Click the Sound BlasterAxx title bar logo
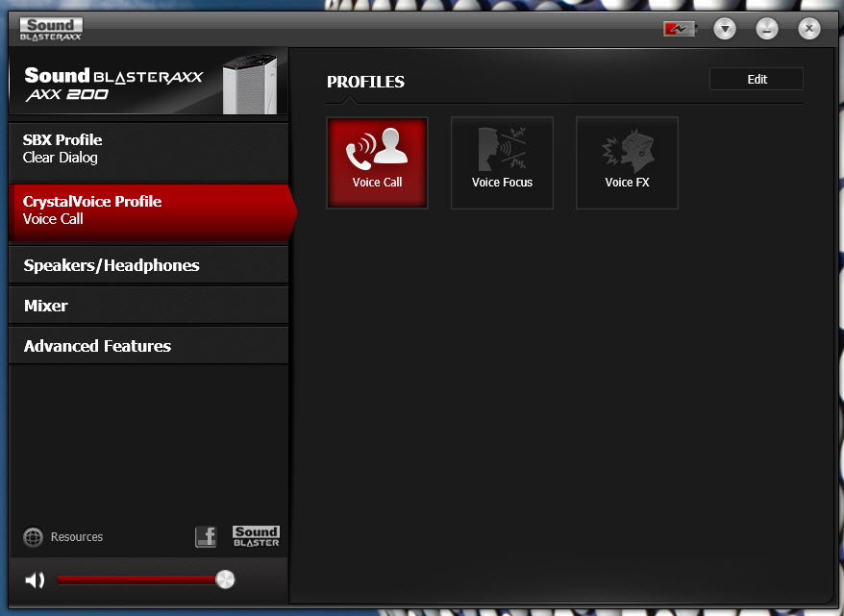This screenshot has width=844, height=616. 51,29
